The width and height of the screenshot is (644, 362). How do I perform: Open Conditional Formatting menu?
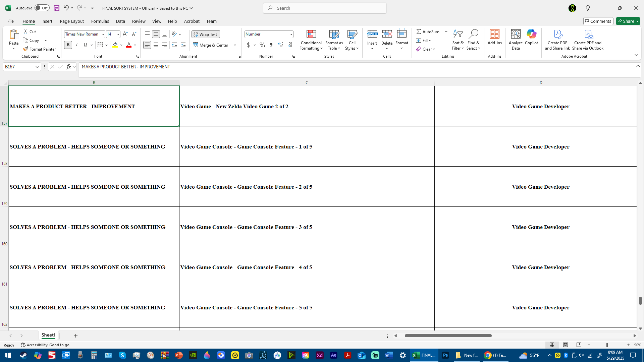pos(311,40)
